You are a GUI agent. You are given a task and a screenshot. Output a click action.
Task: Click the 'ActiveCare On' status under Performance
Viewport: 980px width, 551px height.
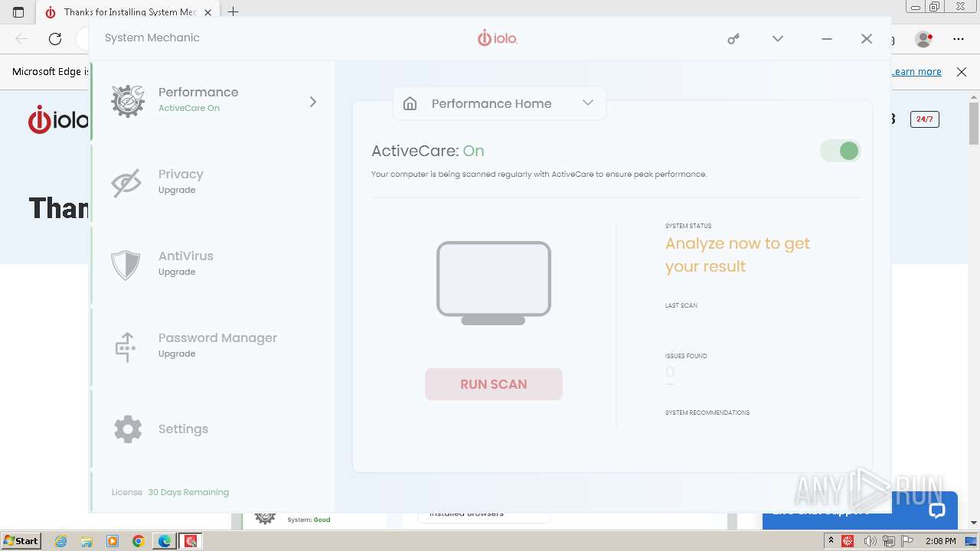click(189, 108)
